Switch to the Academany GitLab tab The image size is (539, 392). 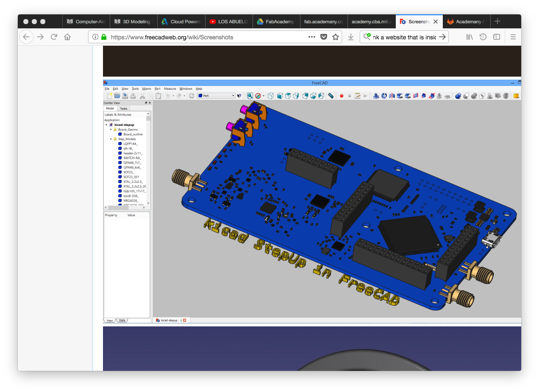466,22
